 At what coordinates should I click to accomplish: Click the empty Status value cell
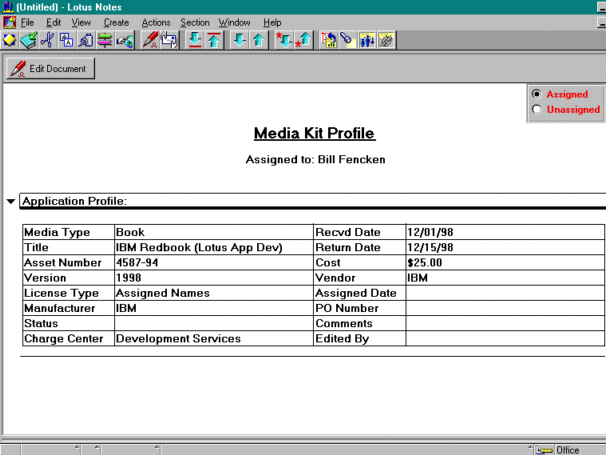click(214, 323)
